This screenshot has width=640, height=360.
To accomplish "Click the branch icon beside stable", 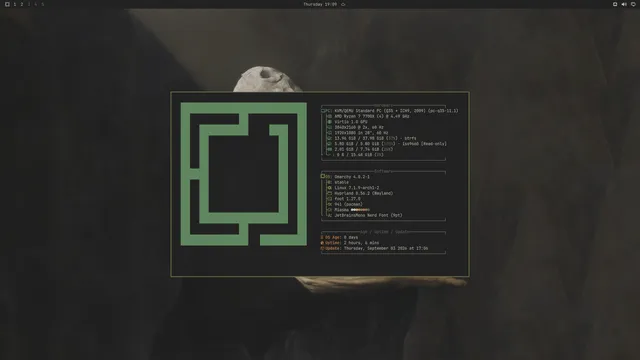I will 329,182.
